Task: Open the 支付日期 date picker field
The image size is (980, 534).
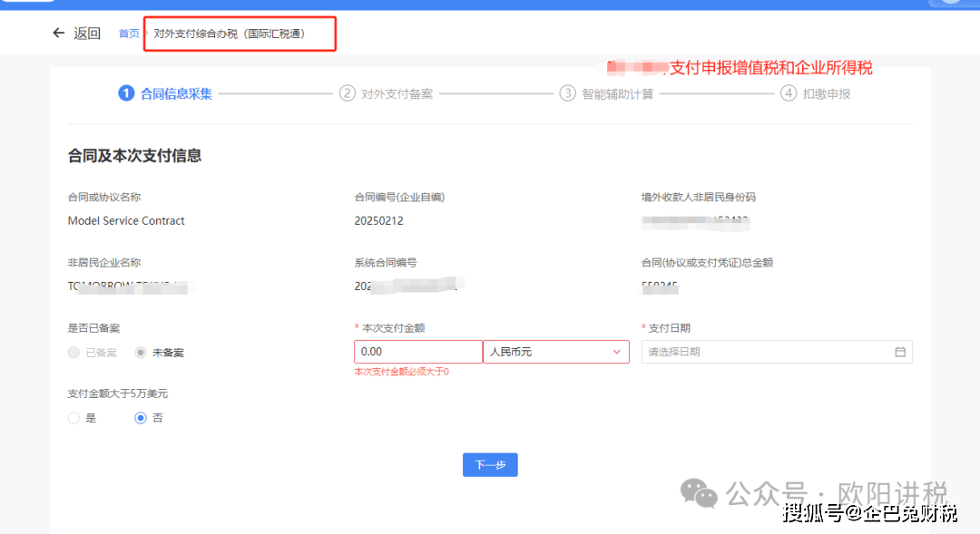Action: pos(767,352)
